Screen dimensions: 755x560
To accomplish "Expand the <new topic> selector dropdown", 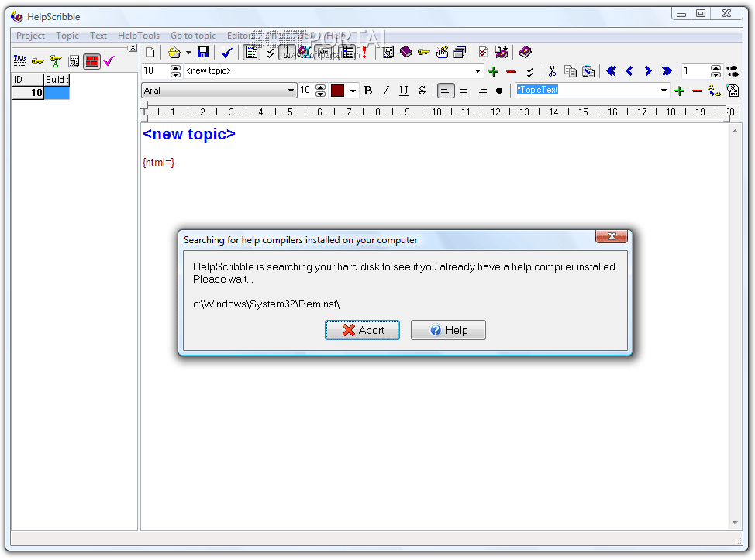I will coord(477,71).
